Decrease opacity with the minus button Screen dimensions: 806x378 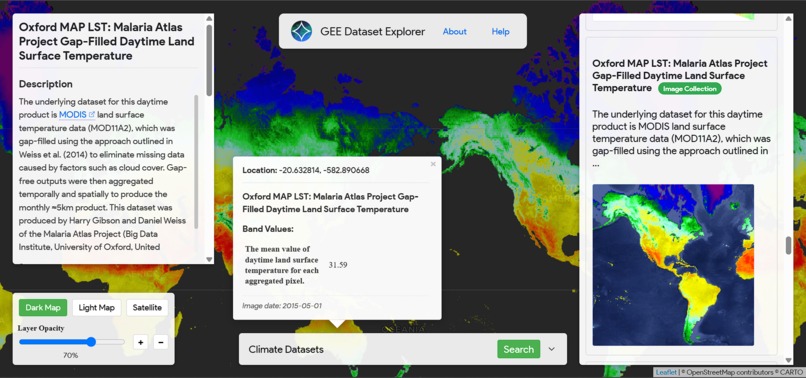tap(161, 342)
